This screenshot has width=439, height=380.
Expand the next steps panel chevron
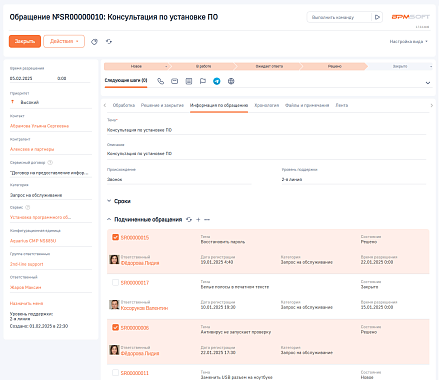(428, 83)
